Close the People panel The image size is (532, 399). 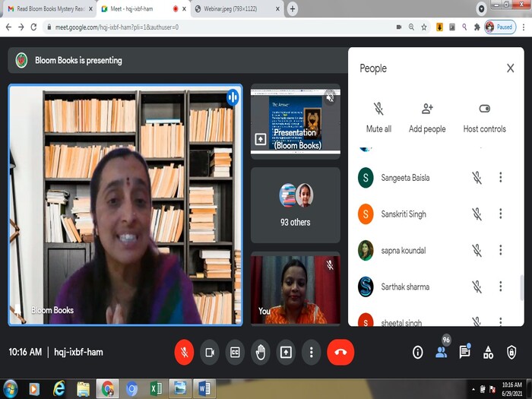click(510, 68)
